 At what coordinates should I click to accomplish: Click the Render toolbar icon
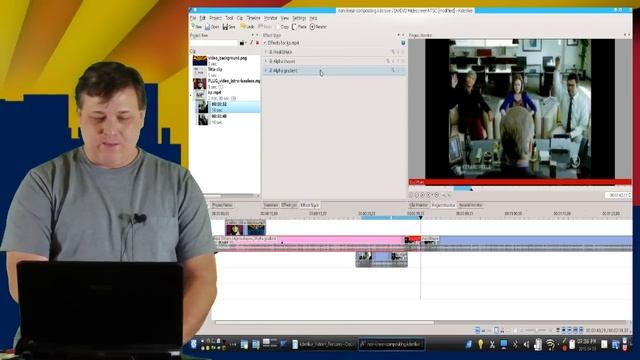(318, 27)
